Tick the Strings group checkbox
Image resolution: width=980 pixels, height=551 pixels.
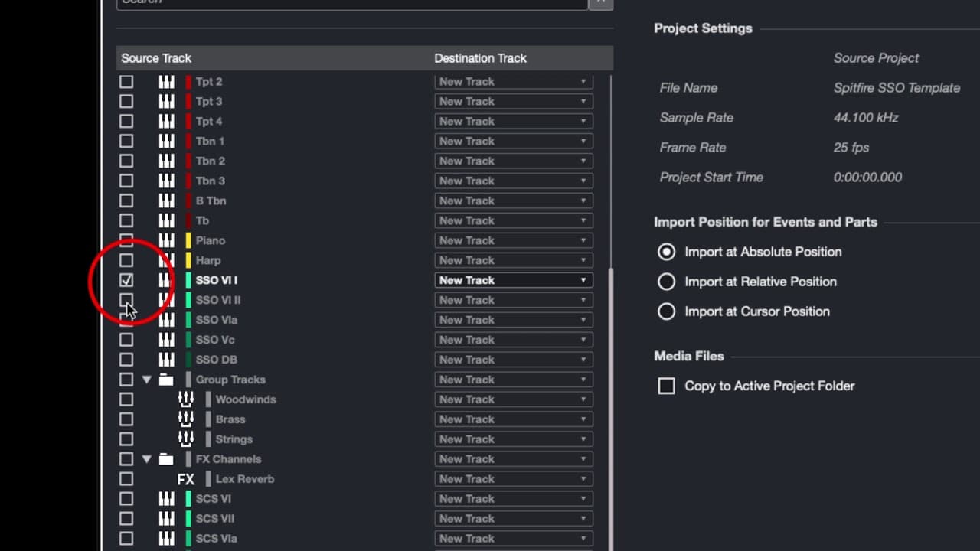pyautogui.click(x=126, y=439)
